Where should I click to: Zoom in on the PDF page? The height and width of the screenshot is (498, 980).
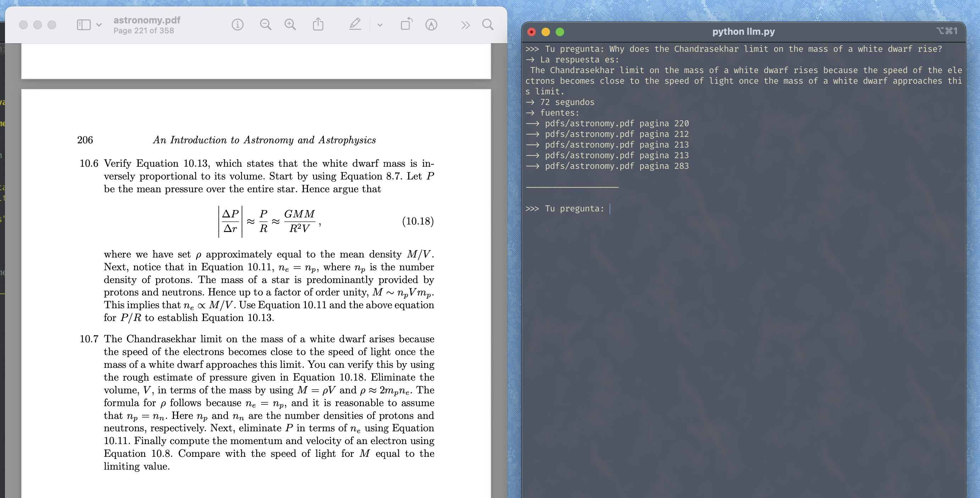pos(290,25)
